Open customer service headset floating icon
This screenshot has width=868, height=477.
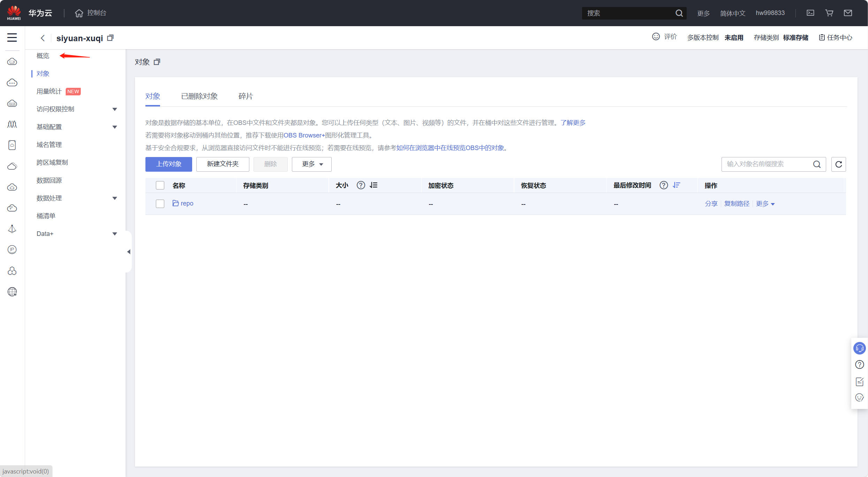click(x=859, y=348)
